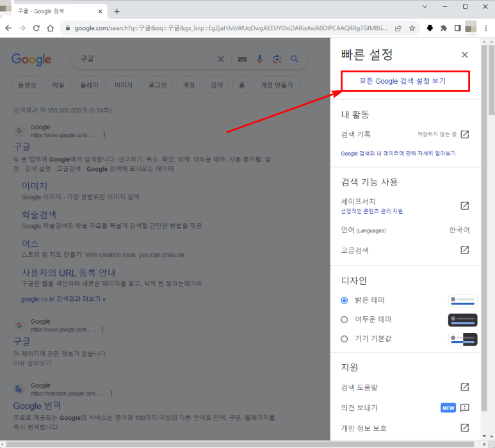Viewport: 495px width, 448px height.
Task: Filter results by 동영상 chip
Action: pyautogui.click(x=27, y=85)
